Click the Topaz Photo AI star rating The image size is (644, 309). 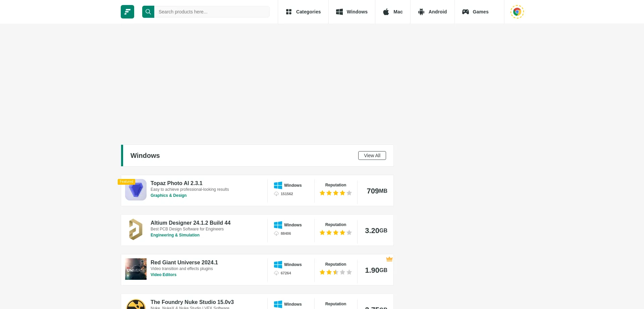[336, 193]
